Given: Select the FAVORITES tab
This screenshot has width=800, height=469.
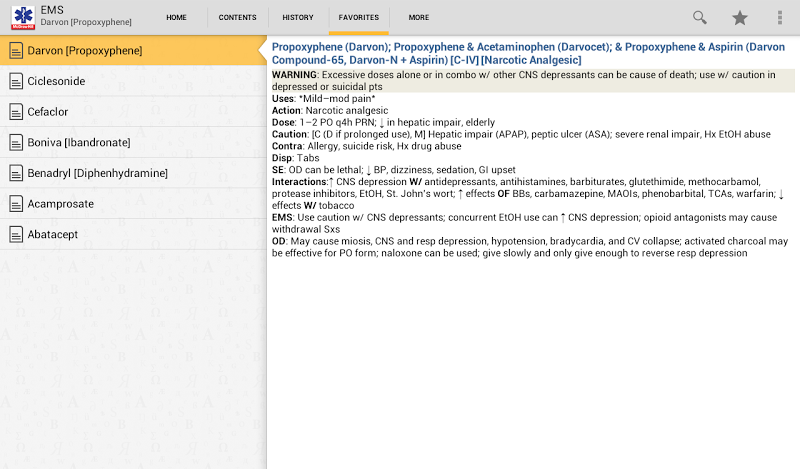Looking at the screenshot, I should click(359, 17).
